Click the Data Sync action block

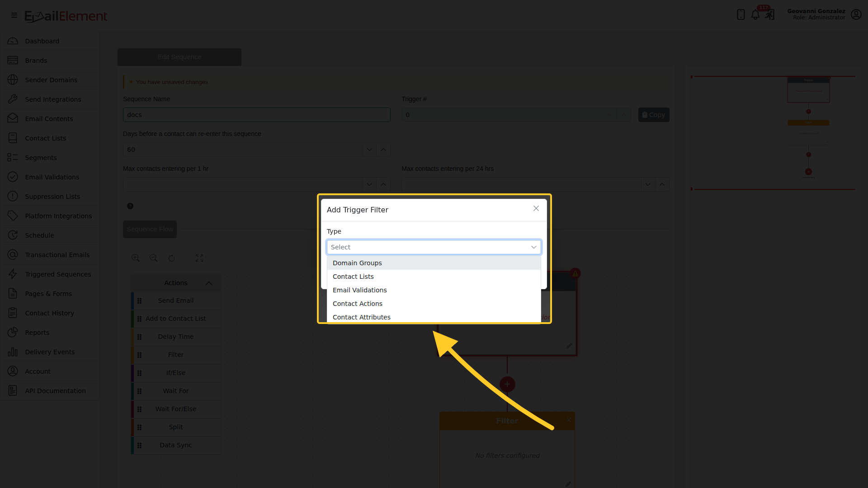pyautogui.click(x=176, y=445)
